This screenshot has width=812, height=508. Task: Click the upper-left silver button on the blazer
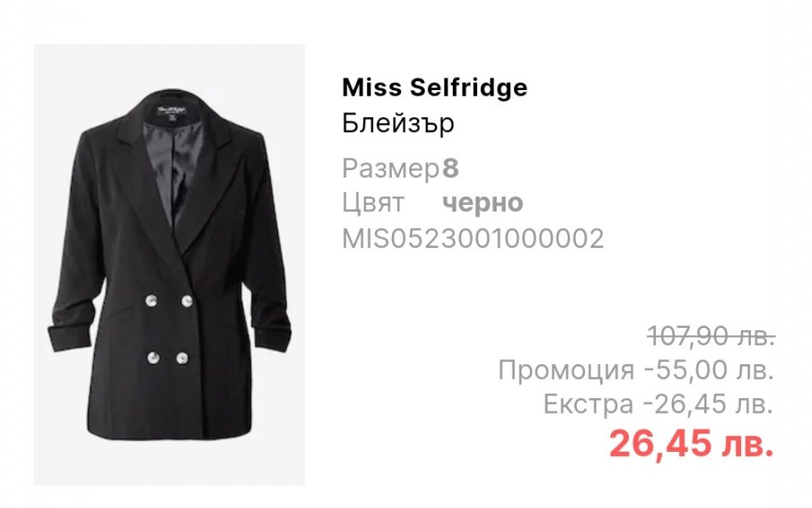click(x=151, y=301)
